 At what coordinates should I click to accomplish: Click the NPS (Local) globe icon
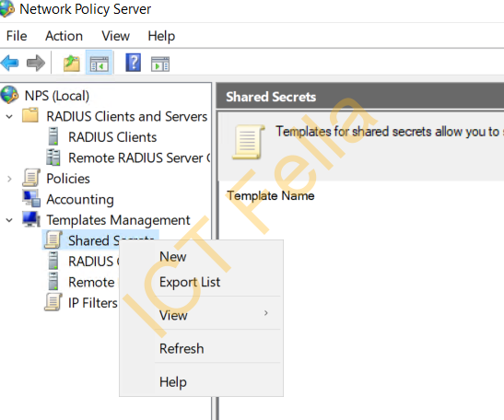(x=9, y=95)
